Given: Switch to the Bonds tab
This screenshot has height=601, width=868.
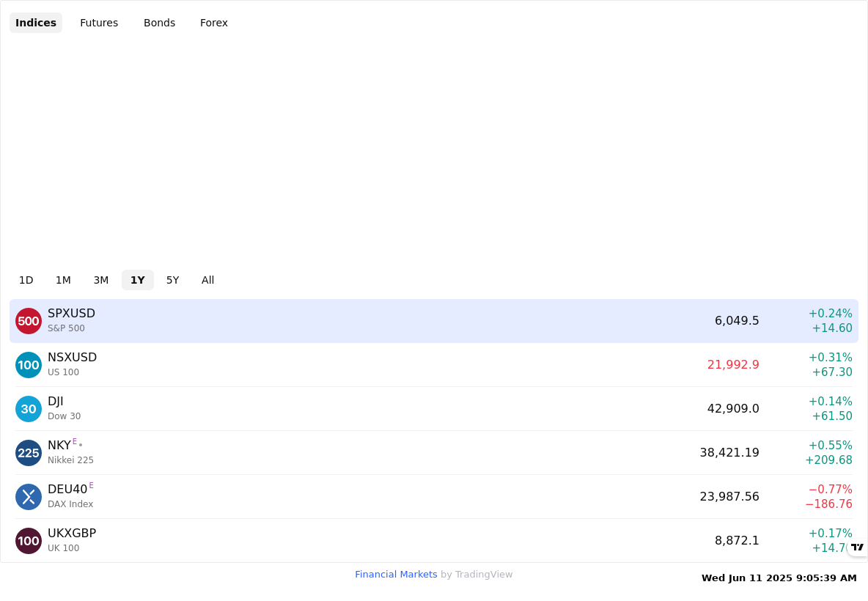Looking at the screenshot, I should point(159,23).
